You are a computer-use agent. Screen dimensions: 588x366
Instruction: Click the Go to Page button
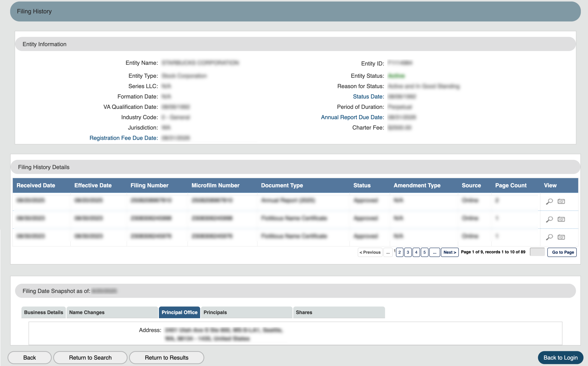pyautogui.click(x=562, y=252)
